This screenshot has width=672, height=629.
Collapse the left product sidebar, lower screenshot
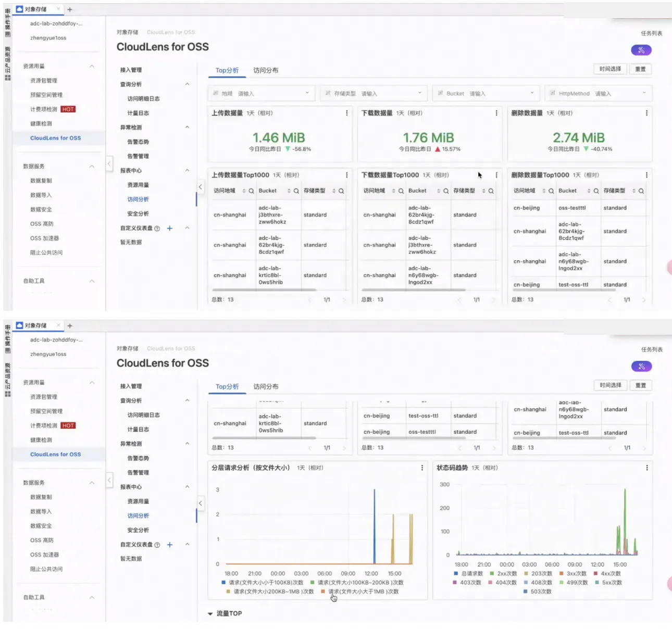coord(109,480)
